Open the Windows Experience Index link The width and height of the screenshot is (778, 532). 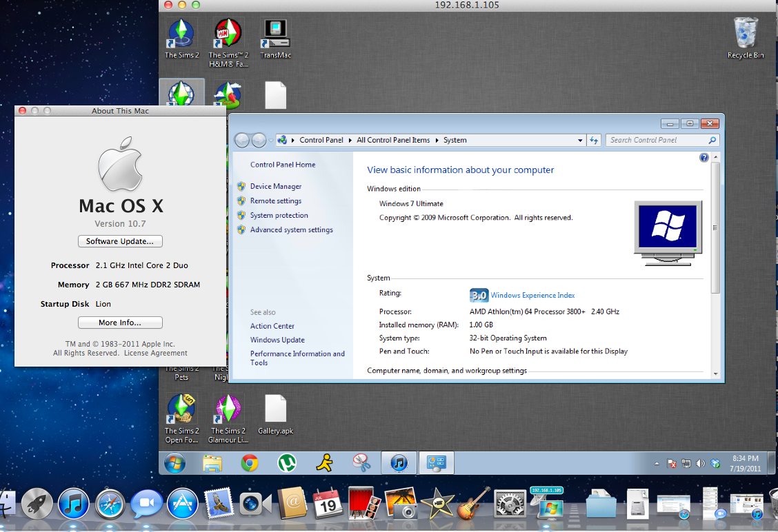pos(532,295)
